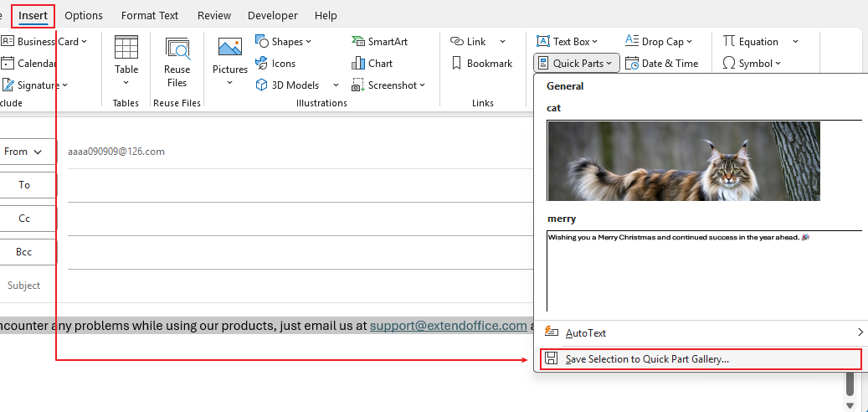The height and width of the screenshot is (412, 868).
Task: Click the Cc address input field
Action: point(300,219)
